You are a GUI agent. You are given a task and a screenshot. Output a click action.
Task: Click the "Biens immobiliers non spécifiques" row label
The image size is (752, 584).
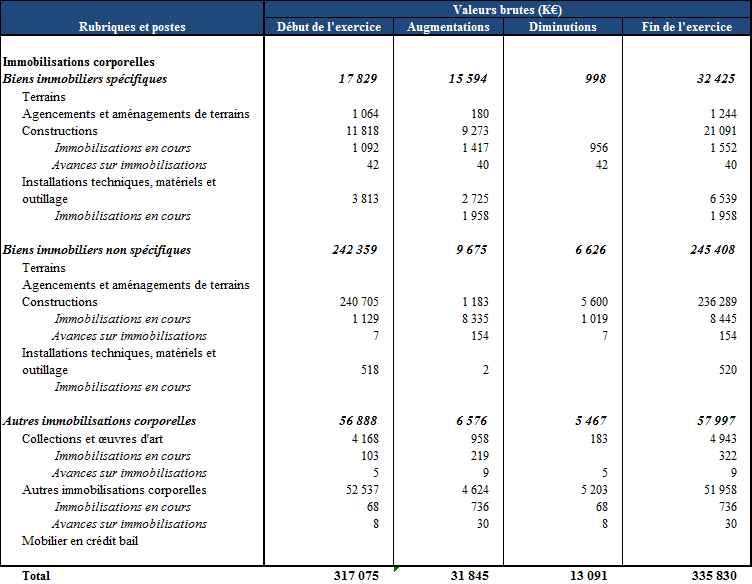point(96,250)
